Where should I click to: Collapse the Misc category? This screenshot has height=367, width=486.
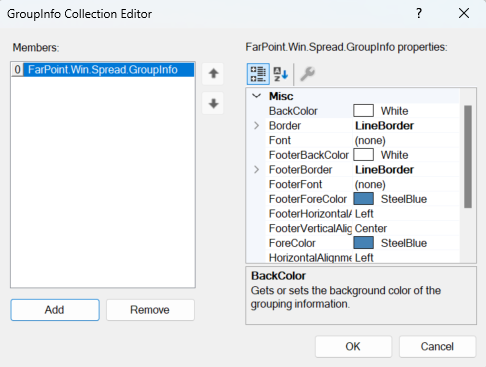point(256,96)
